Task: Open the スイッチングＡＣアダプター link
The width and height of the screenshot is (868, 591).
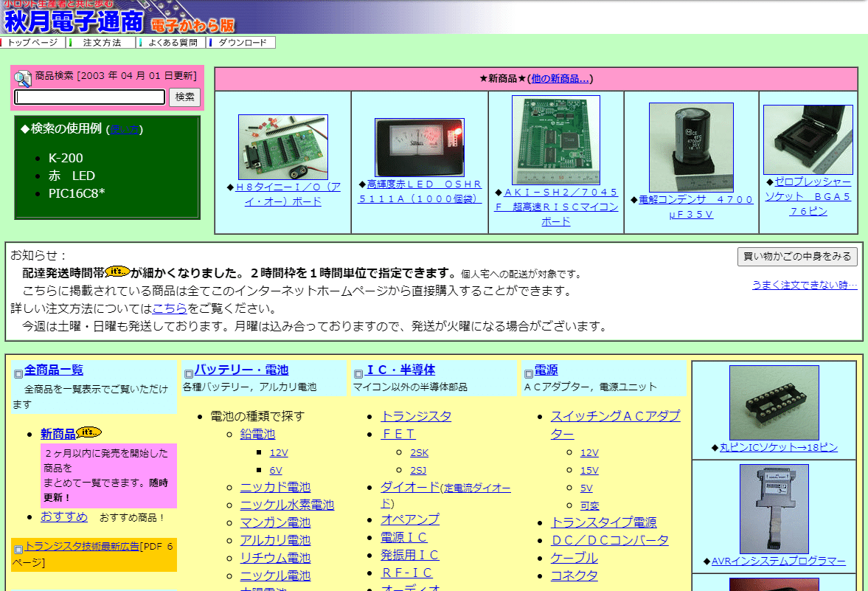Action: pos(616,425)
